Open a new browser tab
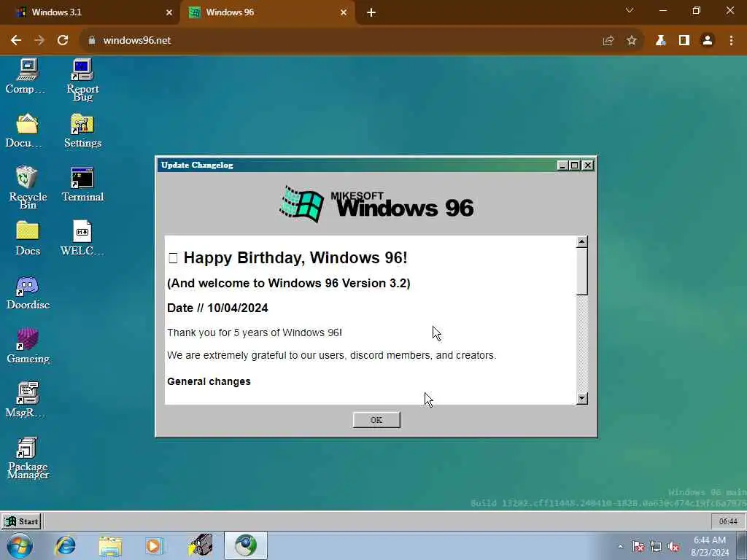Viewport: 747px width, 560px height. click(x=371, y=13)
